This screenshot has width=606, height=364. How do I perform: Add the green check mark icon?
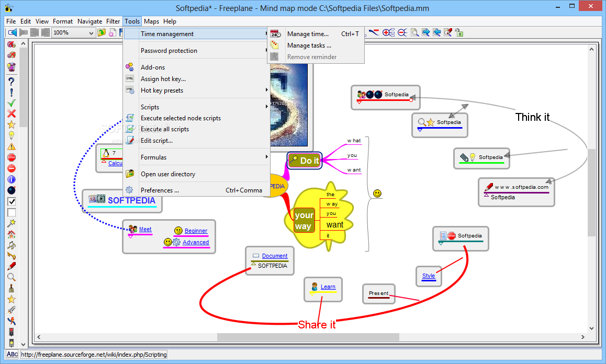click(12, 103)
